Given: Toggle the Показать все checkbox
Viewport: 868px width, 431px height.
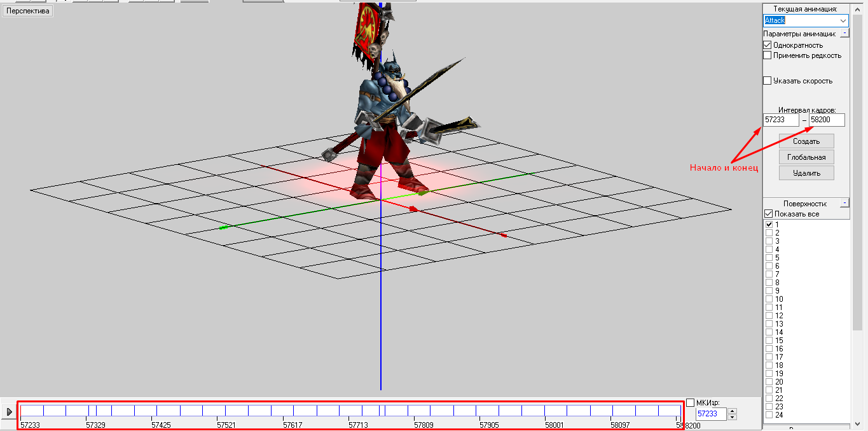Looking at the screenshot, I should pyautogui.click(x=768, y=214).
